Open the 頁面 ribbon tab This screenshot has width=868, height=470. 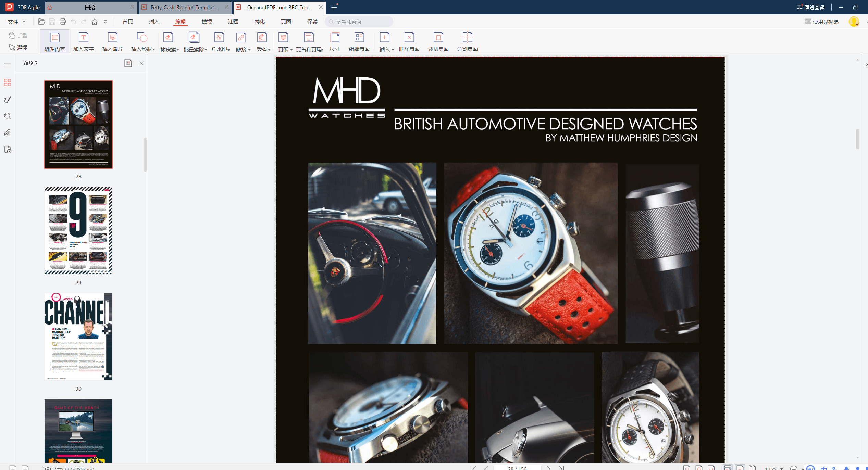(286, 22)
